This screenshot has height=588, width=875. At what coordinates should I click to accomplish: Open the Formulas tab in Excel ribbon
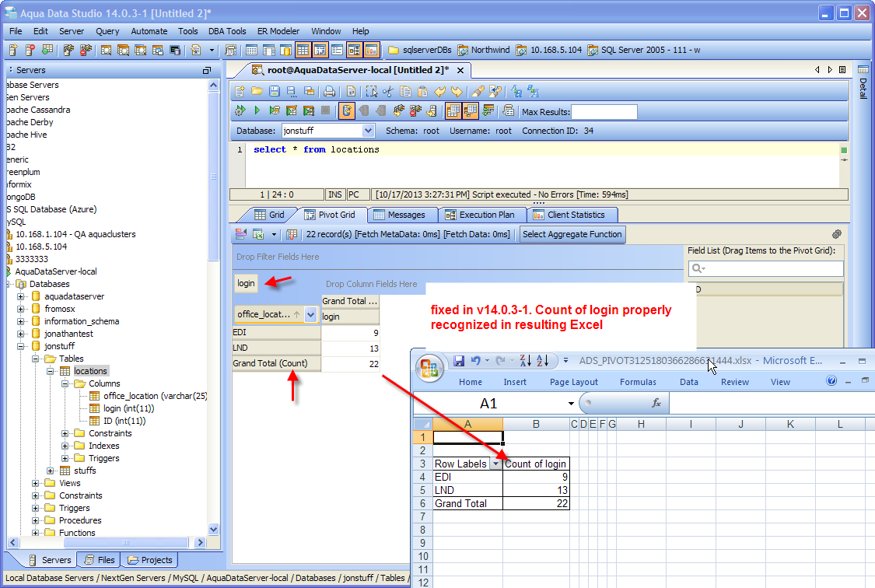tap(638, 382)
